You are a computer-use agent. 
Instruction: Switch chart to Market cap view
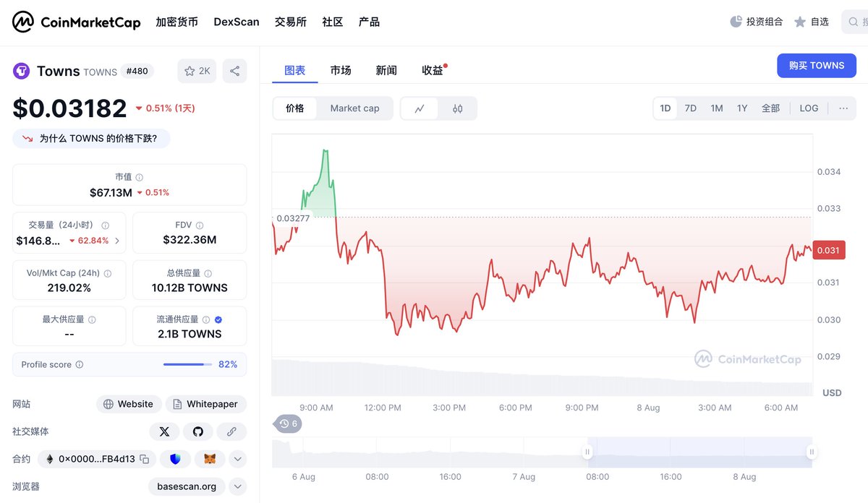click(x=354, y=108)
